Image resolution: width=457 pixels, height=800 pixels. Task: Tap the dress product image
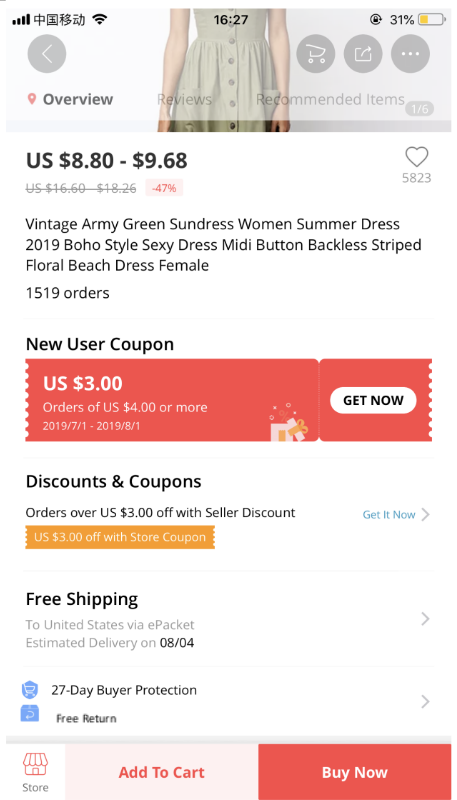pos(228,70)
